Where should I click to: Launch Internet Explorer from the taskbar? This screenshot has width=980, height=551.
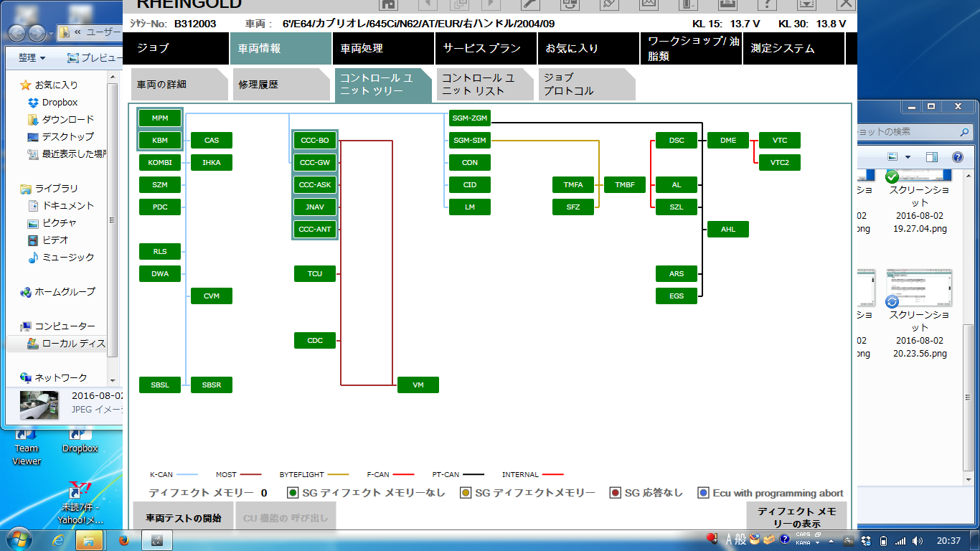click(59, 540)
